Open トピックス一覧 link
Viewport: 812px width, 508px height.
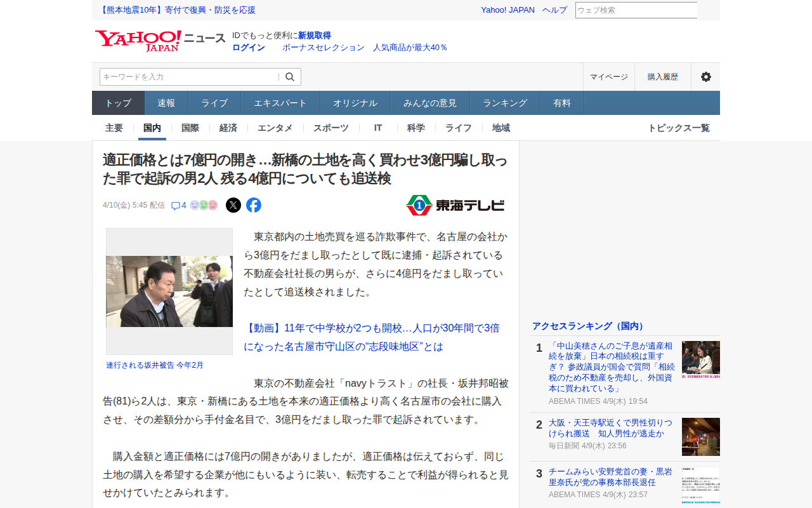coord(679,128)
